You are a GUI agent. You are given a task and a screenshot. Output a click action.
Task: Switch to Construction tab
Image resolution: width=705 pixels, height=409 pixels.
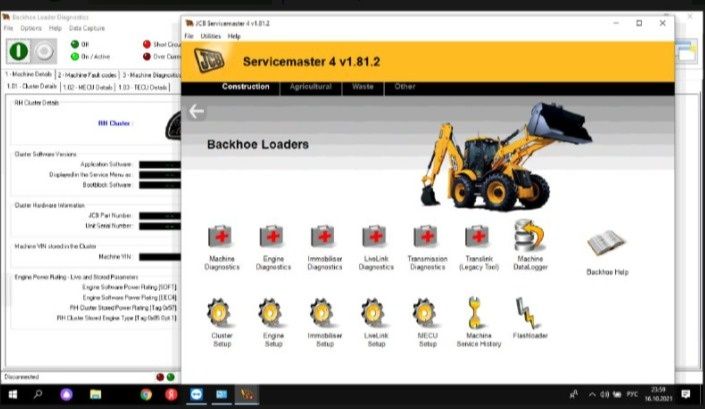point(245,87)
